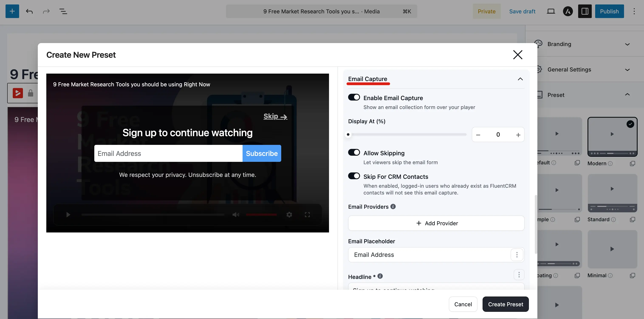Open the preview player settings gear

[289, 215]
